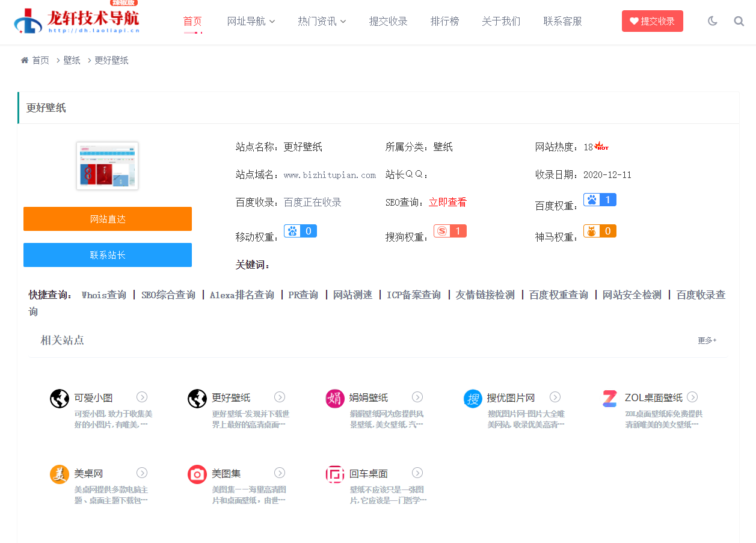
Task: Click 首页 text in the breadcrumb
Action: (x=41, y=60)
